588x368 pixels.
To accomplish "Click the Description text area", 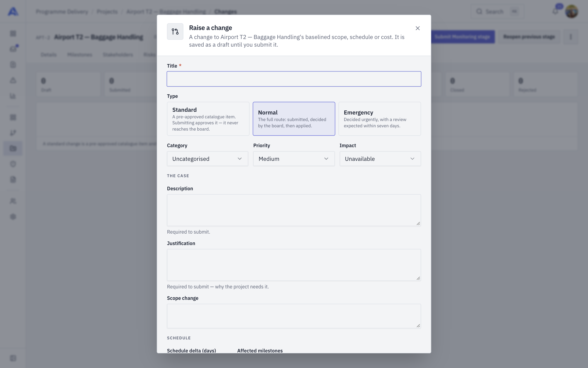I will tap(294, 210).
